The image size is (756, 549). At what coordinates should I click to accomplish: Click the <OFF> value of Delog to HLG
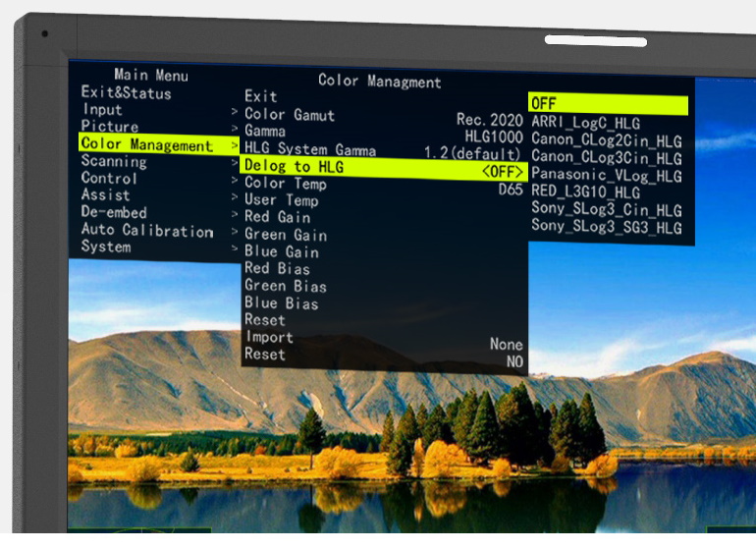(x=503, y=172)
